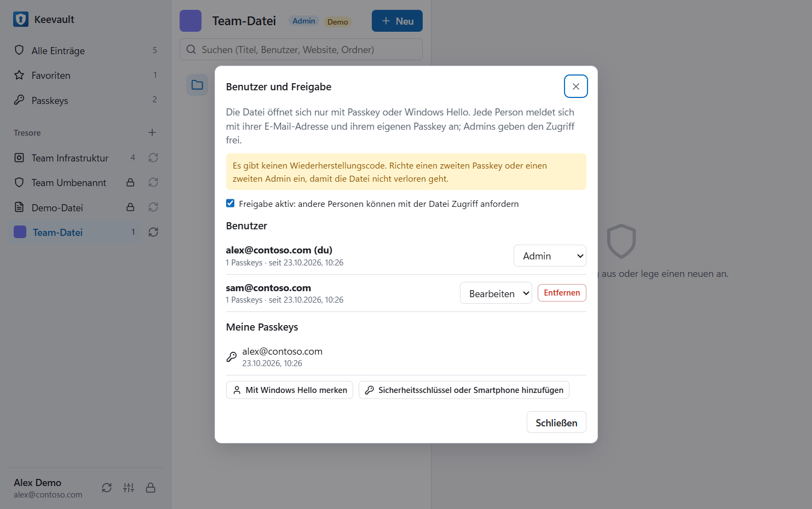The height and width of the screenshot is (509, 812).
Task: Click the folder icon below the search box
Action: [x=197, y=85]
